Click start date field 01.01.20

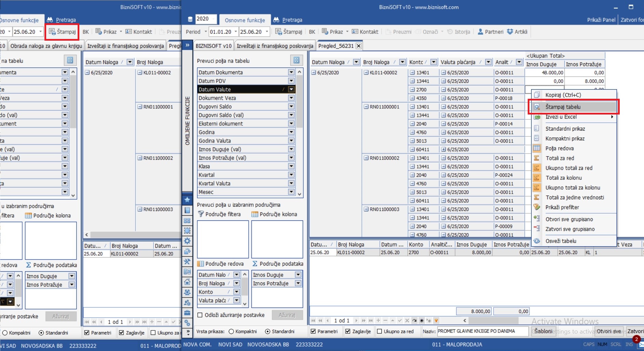223,32
